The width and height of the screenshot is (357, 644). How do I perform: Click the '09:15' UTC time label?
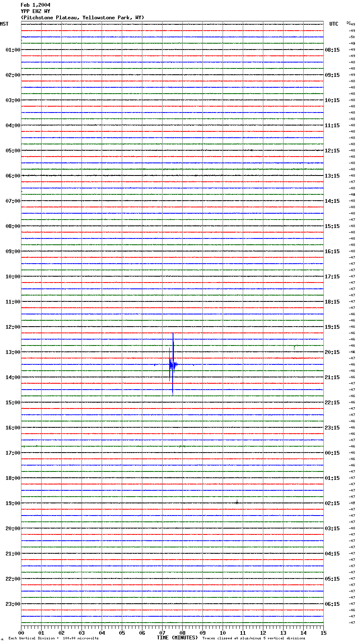tap(332, 75)
